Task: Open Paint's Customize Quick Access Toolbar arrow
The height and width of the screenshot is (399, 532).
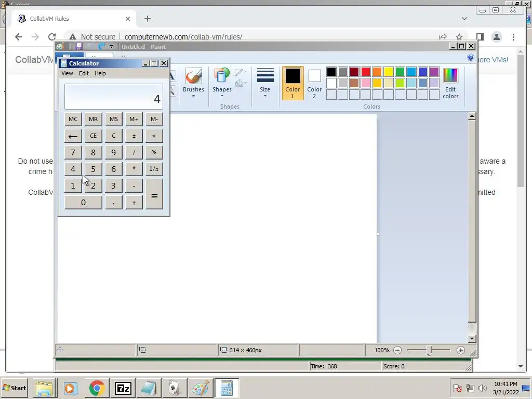Action: 111,46
